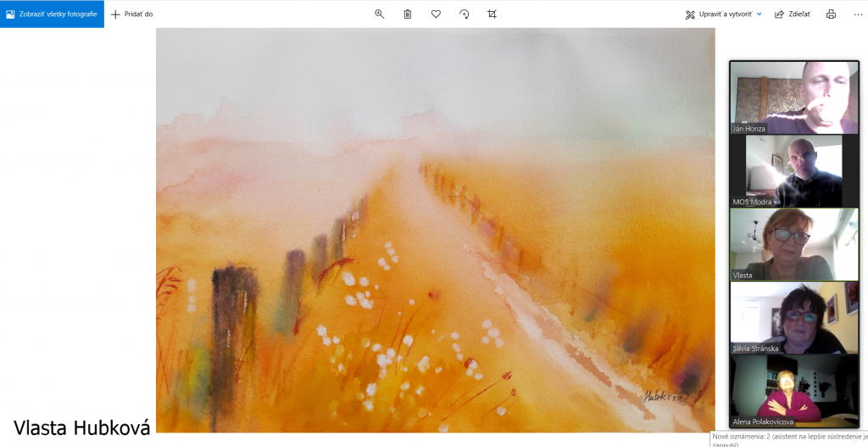The image size is (868, 447).
Task: Open the 'Pridať do' option
Action: [131, 14]
